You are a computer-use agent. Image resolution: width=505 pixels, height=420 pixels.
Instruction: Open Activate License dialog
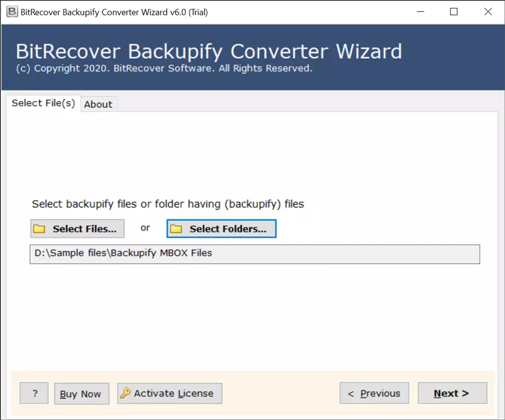click(169, 393)
